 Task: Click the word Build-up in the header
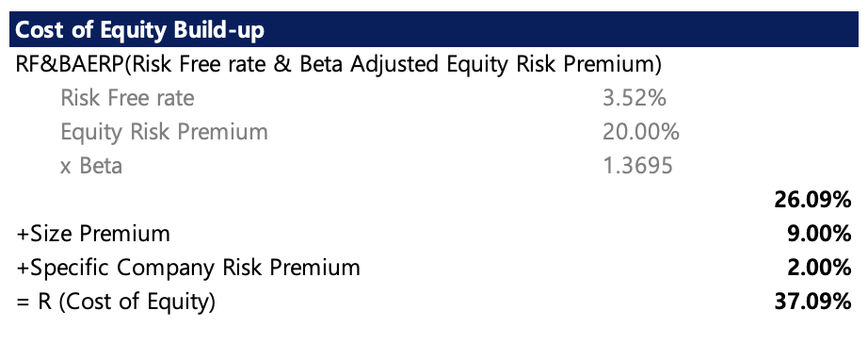point(218,31)
